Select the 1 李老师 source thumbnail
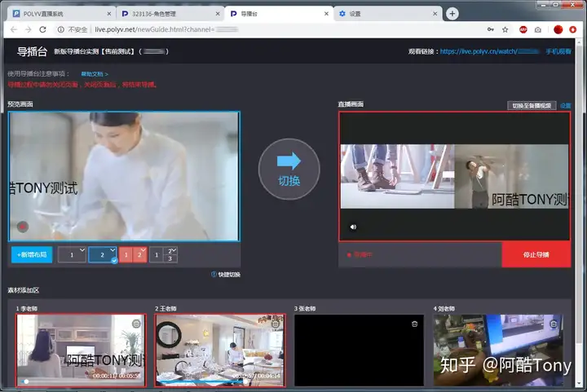The image size is (587, 392). 81,350
